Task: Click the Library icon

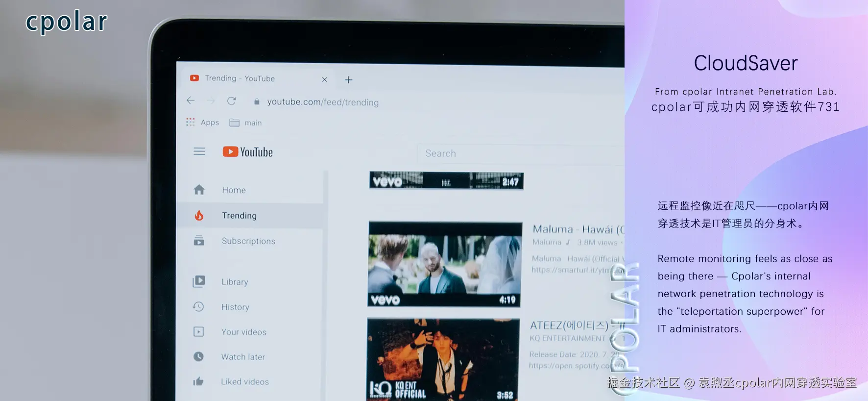Action: (199, 281)
